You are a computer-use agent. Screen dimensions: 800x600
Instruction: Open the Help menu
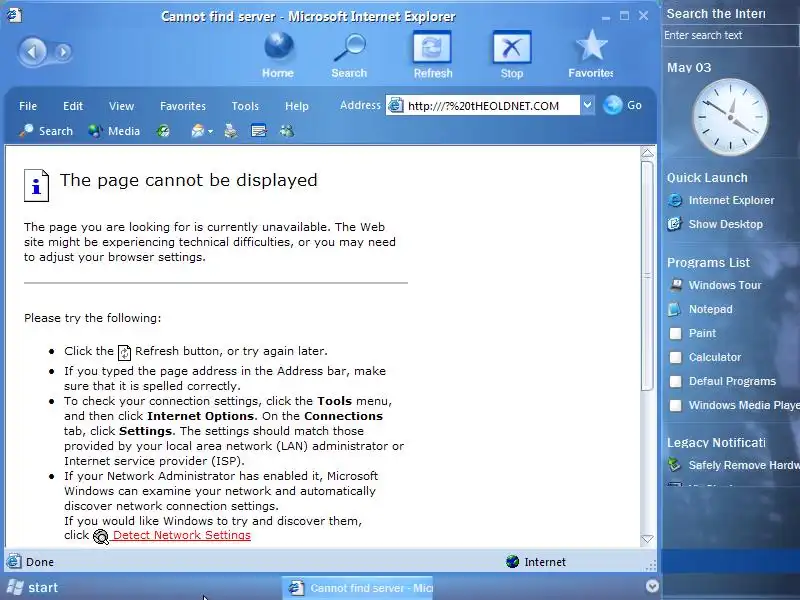297,106
